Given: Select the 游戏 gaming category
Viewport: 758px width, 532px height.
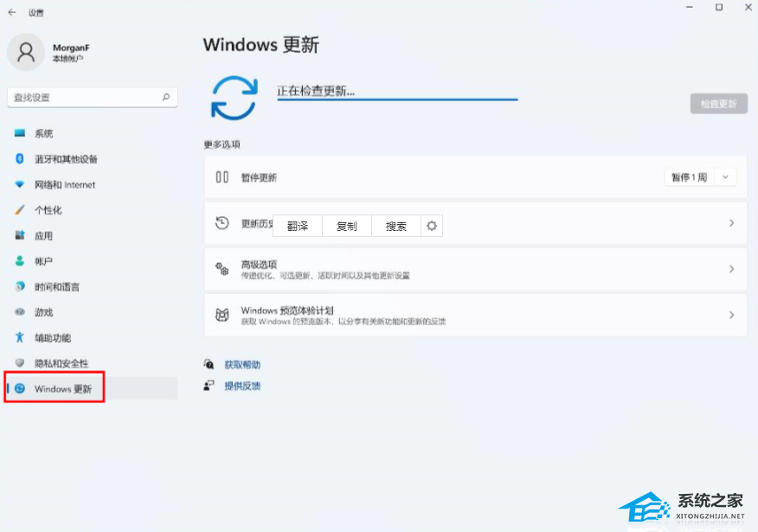Looking at the screenshot, I should point(92,312).
